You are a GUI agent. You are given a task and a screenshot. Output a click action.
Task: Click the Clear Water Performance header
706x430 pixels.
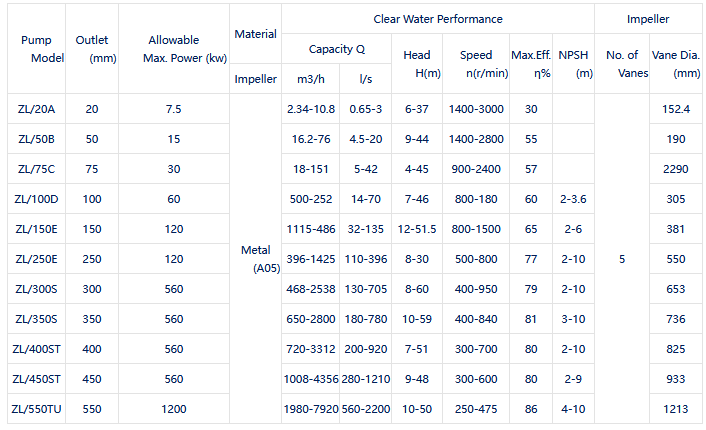438,19
